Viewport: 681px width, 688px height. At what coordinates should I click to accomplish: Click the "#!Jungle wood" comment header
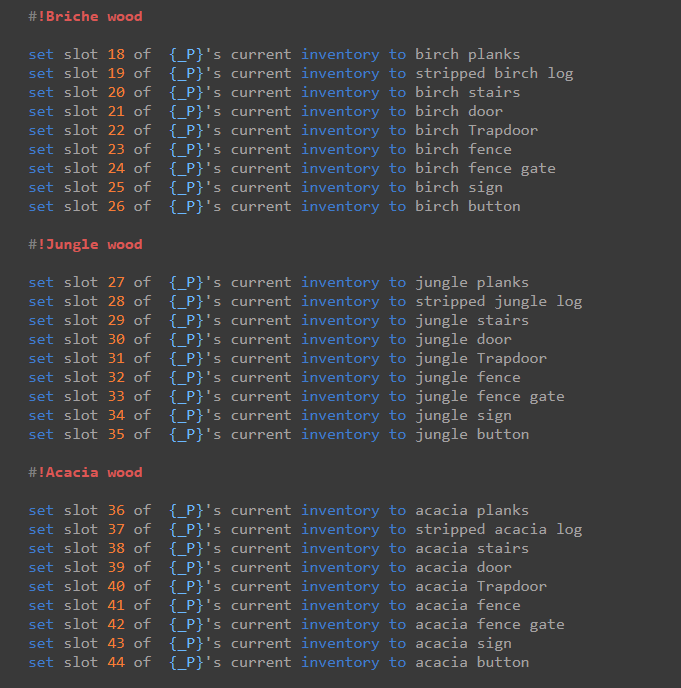point(85,244)
